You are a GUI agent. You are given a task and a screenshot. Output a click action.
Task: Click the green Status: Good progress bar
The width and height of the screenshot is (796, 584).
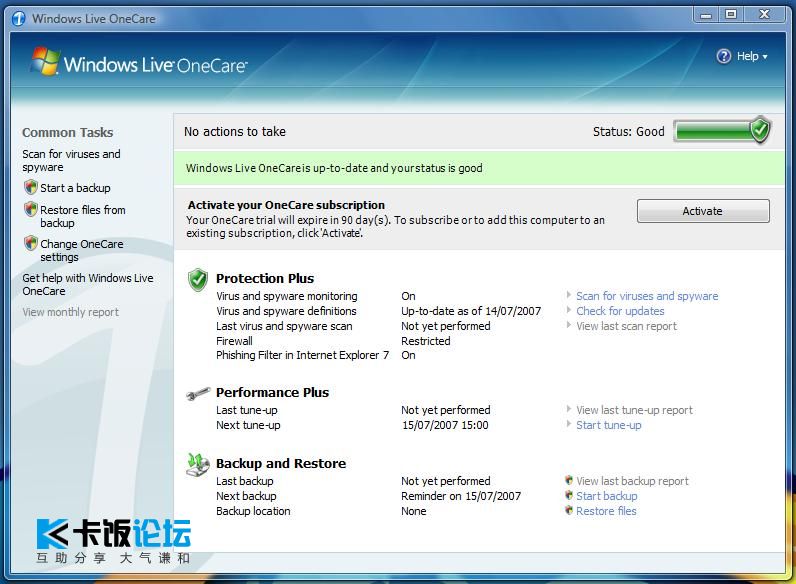713,132
